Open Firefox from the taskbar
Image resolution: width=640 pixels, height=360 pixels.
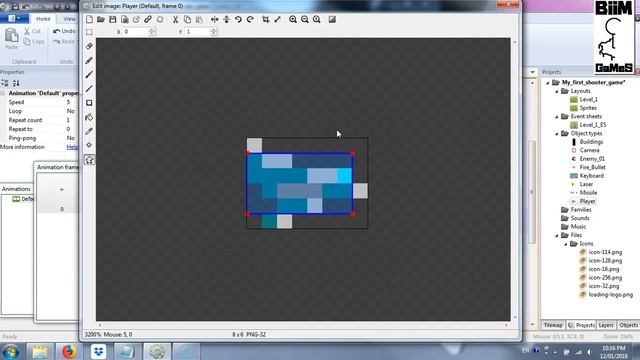coord(69,351)
